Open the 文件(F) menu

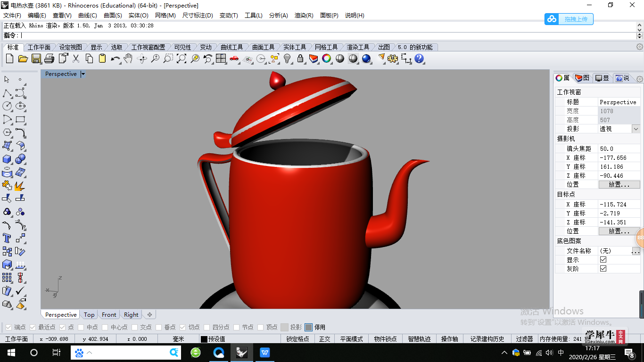click(12, 15)
